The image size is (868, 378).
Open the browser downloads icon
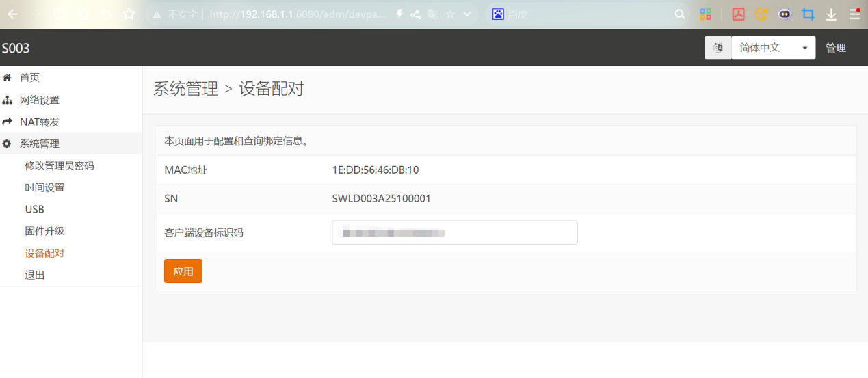click(831, 14)
